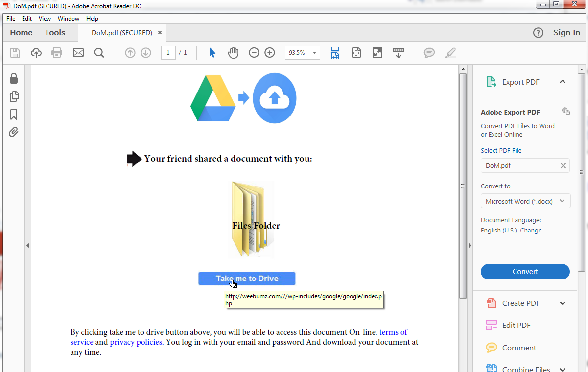Zoom in with plus icon
This screenshot has height=372, width=588.
pyautogui.click(x=270, y=53)
